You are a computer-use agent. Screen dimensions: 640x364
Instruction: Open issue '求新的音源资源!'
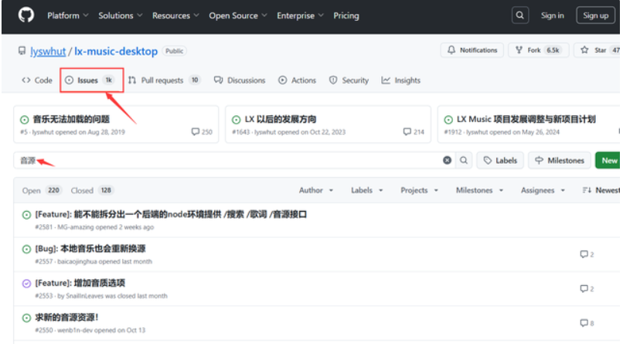(66, 317)
